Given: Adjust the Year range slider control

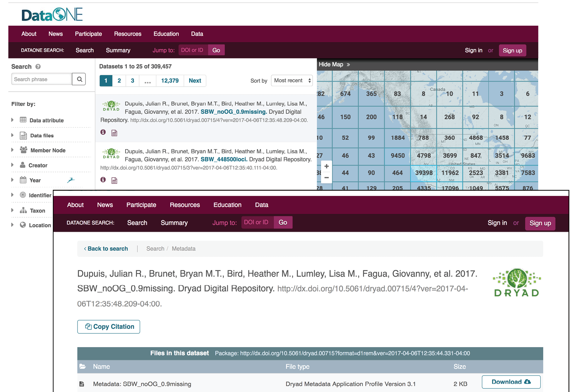Looking at the screenshot, I should 71,180.
